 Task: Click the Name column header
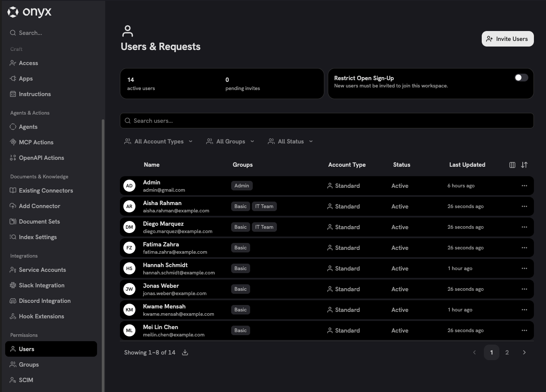click(x=151, y=165)
